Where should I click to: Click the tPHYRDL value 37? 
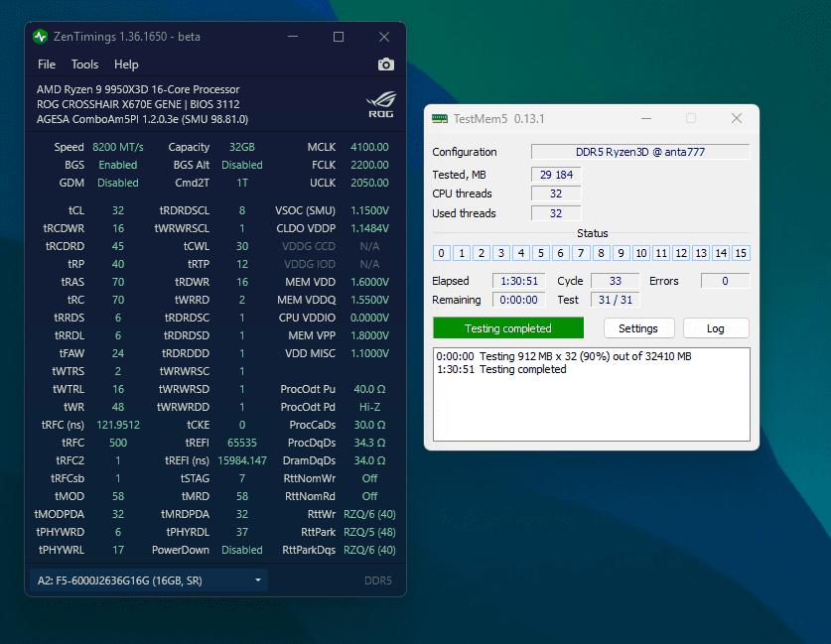click(x=241, y=532)
